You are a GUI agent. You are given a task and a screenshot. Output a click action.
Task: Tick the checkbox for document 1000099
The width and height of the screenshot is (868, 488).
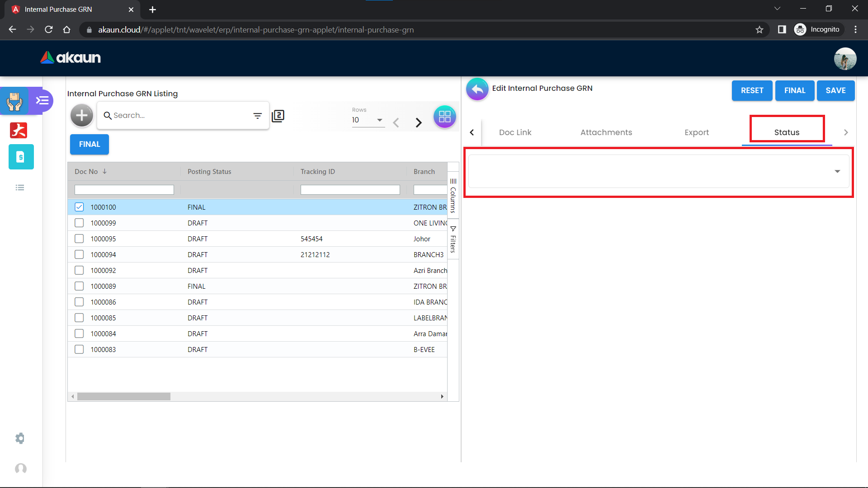(x=79, y=223)
